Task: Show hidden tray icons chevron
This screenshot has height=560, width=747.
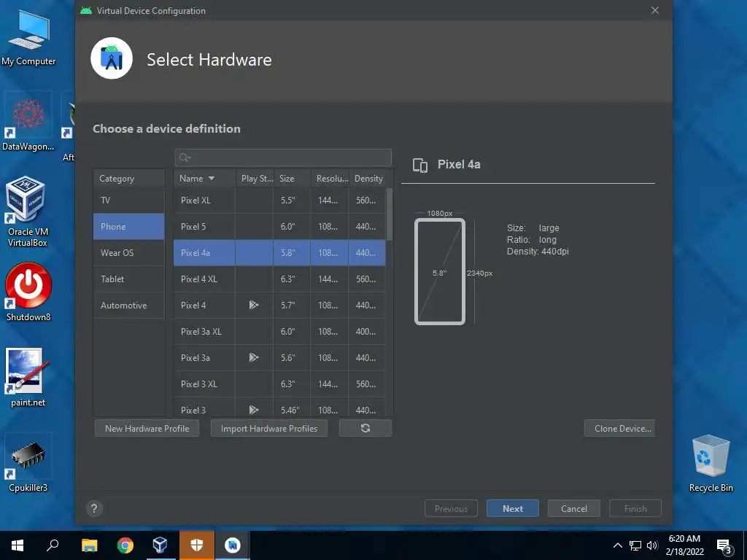Action: (617, 545)
